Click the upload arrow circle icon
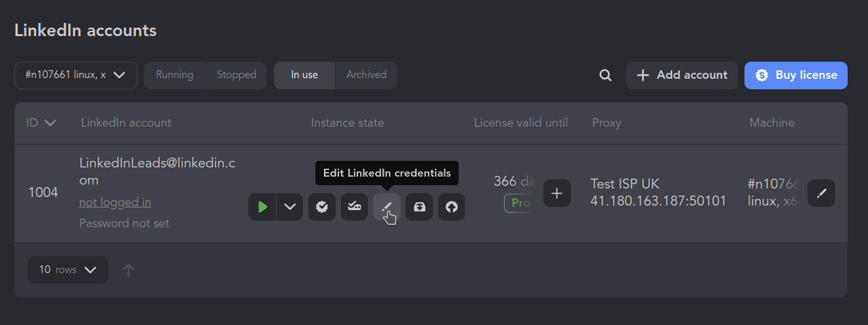 click(451, 207)
